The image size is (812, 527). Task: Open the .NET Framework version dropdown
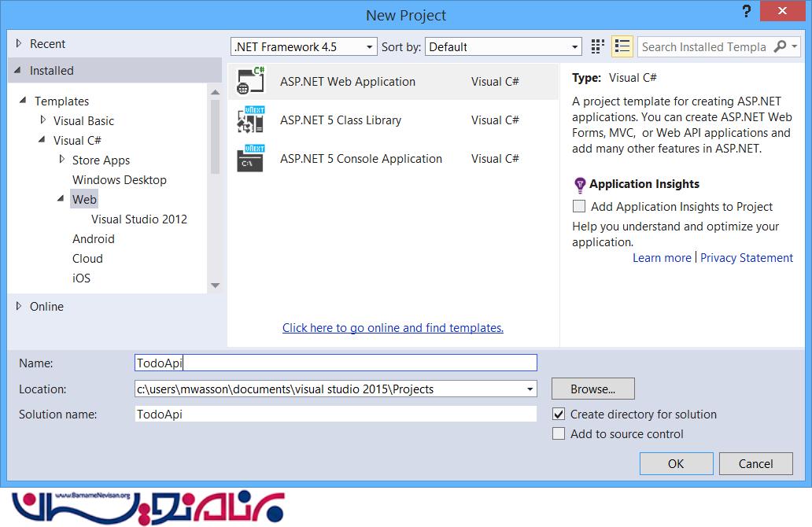[304, 47]
